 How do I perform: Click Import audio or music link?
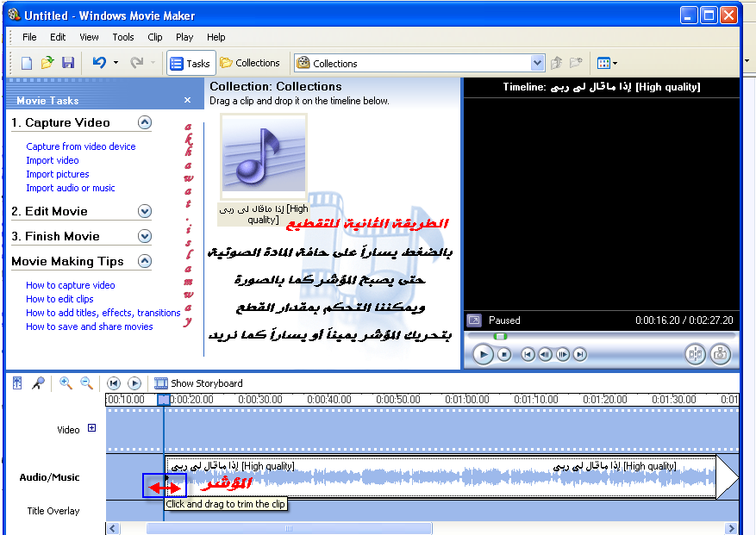pyautogui.click(x=71, y=188)
